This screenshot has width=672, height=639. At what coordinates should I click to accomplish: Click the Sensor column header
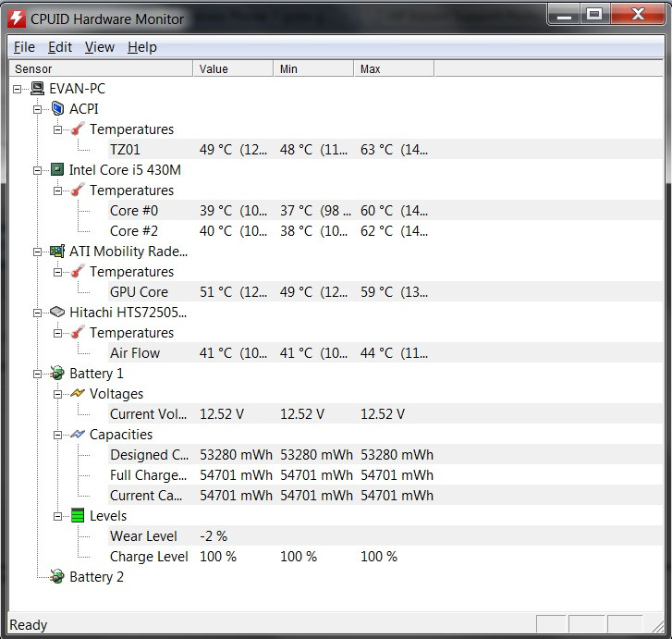click(101, 68)
